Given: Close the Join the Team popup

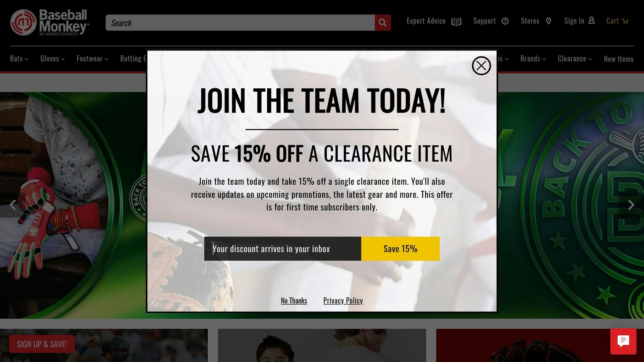Looking at the screenshot, I should click(x=481, y=66).
